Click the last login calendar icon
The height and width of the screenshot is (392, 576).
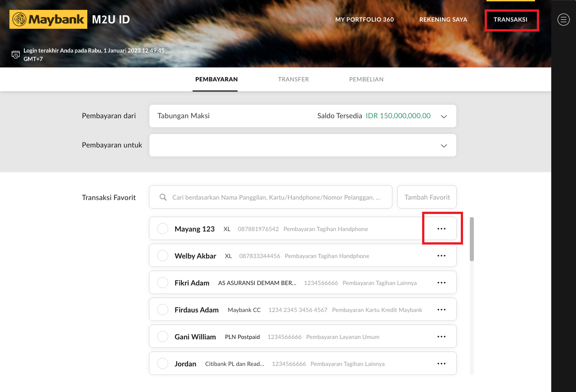(16, 54)
